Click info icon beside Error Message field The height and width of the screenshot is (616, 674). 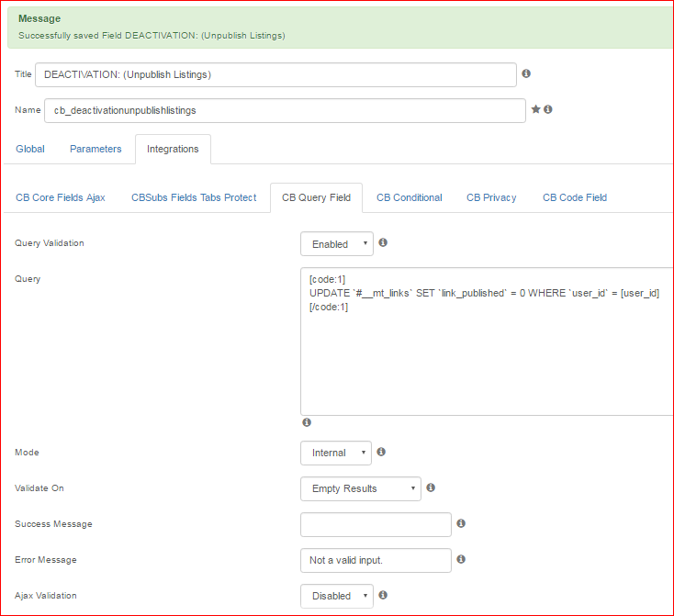[x=461, y=559]
